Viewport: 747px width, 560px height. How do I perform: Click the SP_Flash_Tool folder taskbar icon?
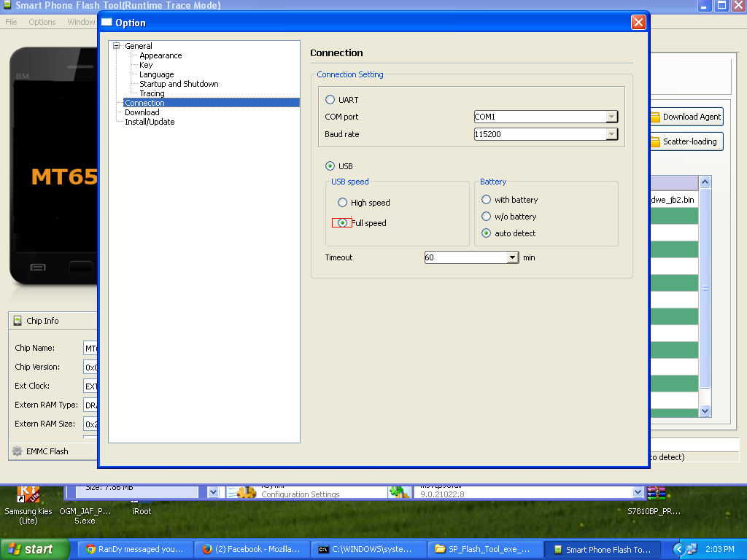[440, 550]
